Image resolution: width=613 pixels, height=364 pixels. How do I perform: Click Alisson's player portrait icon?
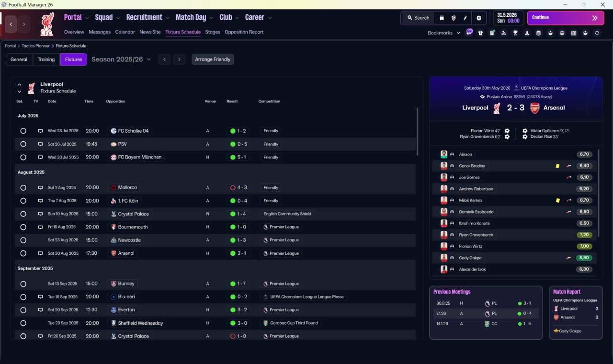444,154
